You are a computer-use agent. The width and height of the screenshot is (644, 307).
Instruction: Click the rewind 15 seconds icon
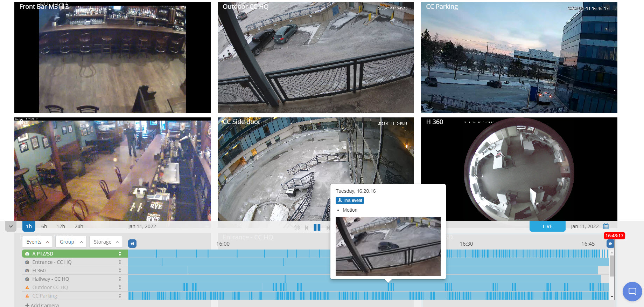[297, 227]
